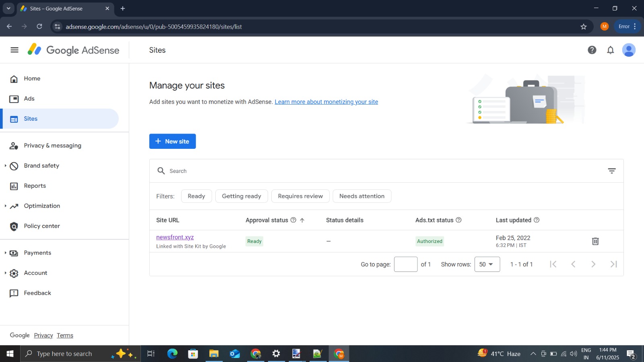Toggle the Needs attention filter chip

coord(362,196)
